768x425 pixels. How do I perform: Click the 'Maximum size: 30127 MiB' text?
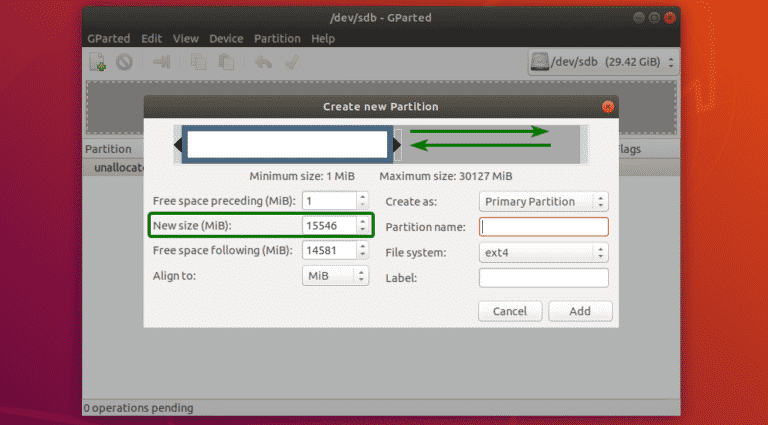point(446,176)
